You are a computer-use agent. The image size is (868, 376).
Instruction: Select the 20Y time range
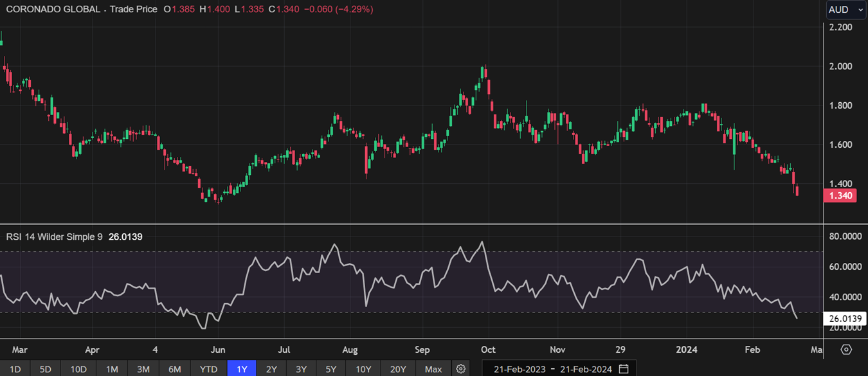point(398,369)
